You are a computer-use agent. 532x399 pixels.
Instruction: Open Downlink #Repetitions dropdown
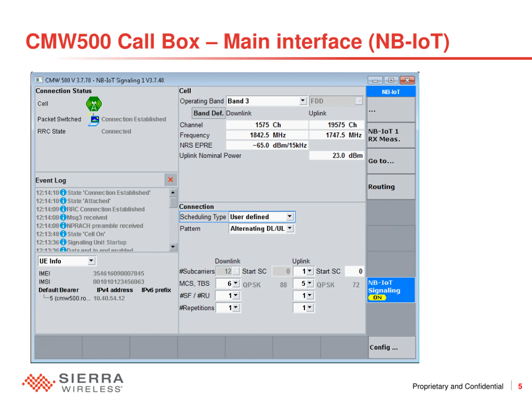(236, 308)
